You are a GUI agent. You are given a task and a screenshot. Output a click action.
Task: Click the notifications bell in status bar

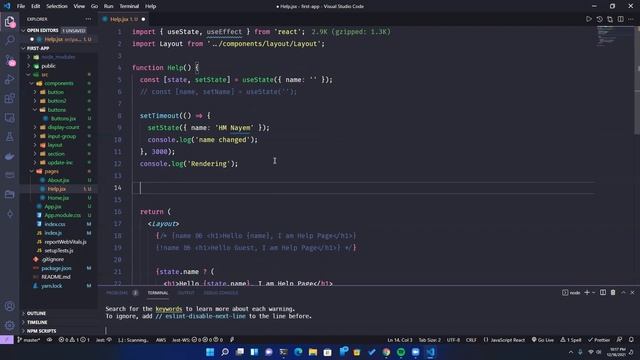point(631,340)
